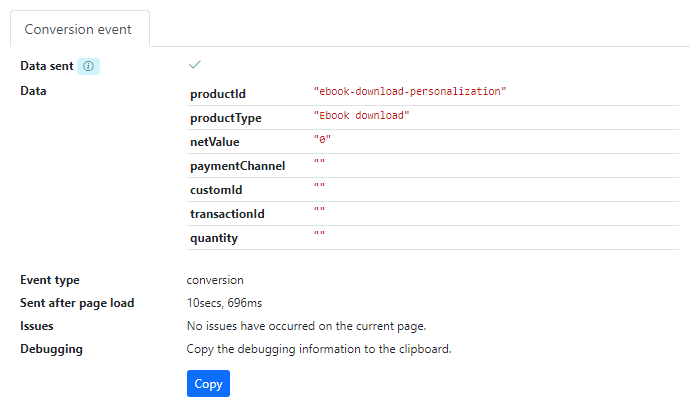Click the green checkmark status icon
700x407 pixels.
[x=195, y=65]
